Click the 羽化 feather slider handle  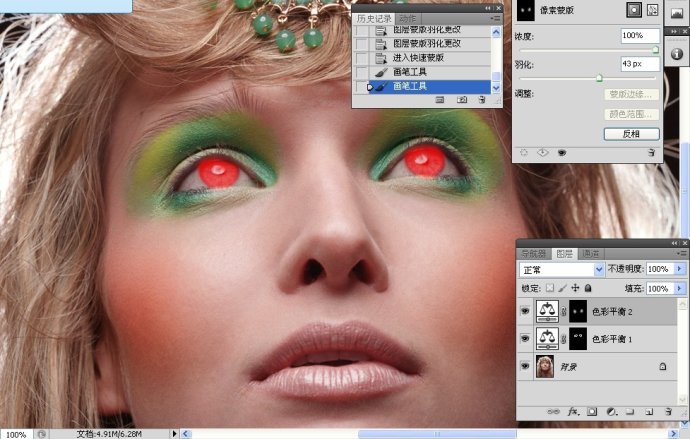click(599, 78)
